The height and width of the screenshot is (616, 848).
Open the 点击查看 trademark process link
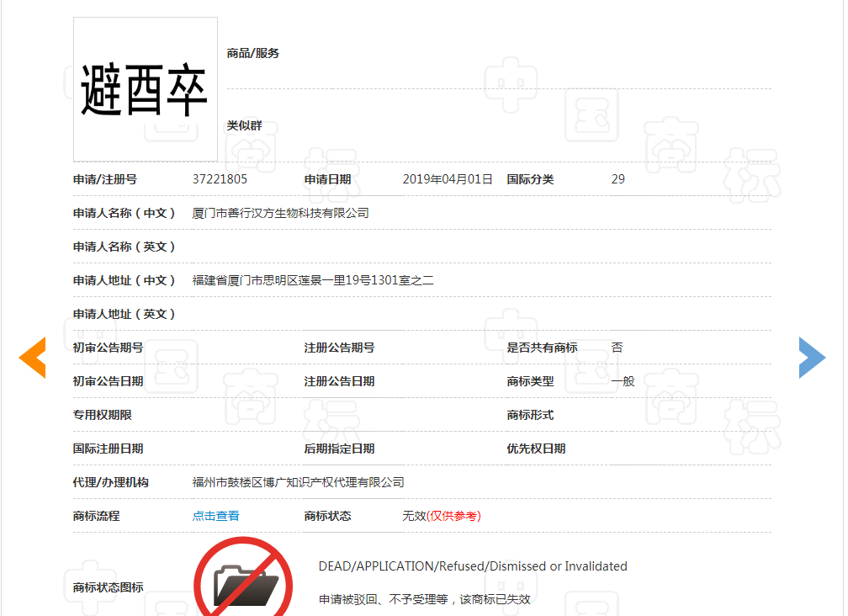point(215,516)
